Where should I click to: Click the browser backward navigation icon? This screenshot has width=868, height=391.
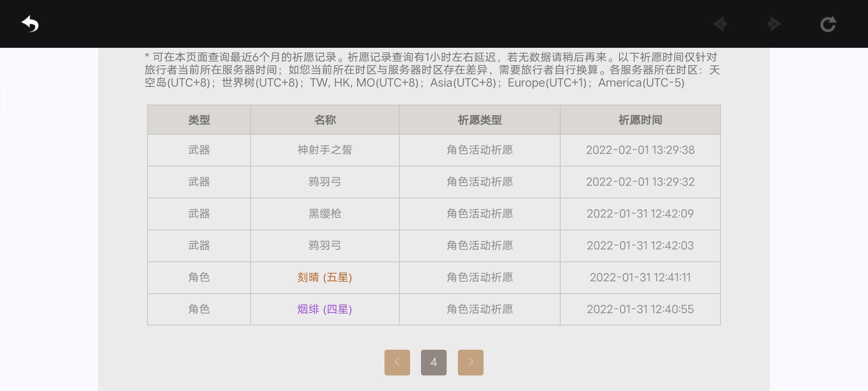coord(720,24)
